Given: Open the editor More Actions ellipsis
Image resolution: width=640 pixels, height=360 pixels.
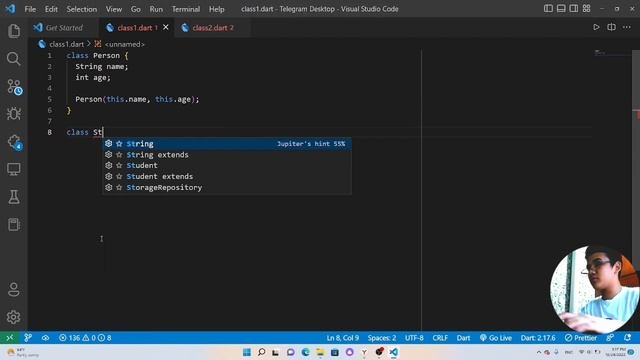Looking at the screenshot, I should tap(627, 27).
